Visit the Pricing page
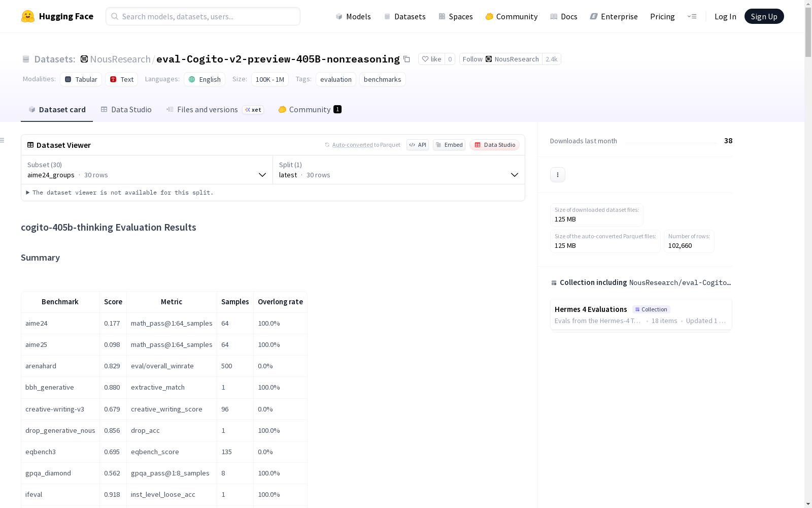 662,16
